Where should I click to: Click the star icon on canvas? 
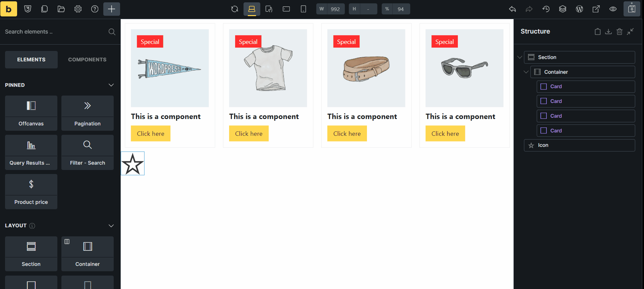(132, 164)
